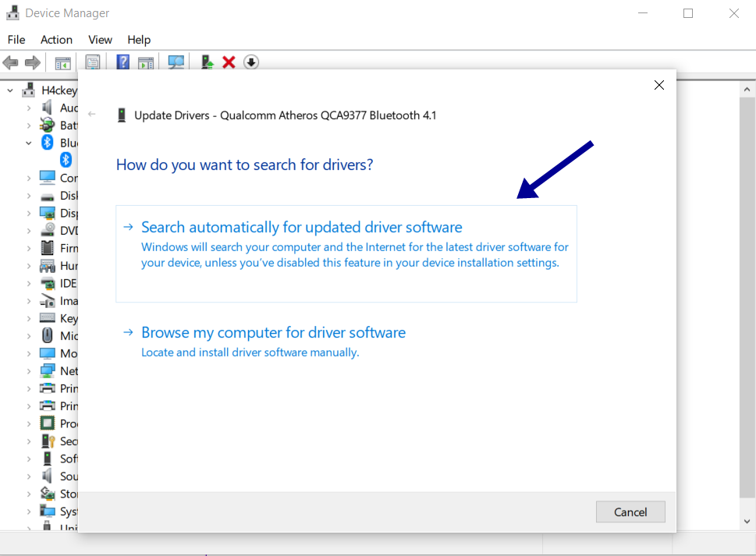Click the red X Uninstall device toolbar icon
This screenshot has width=756, height=556.
(x=228, y=62)
